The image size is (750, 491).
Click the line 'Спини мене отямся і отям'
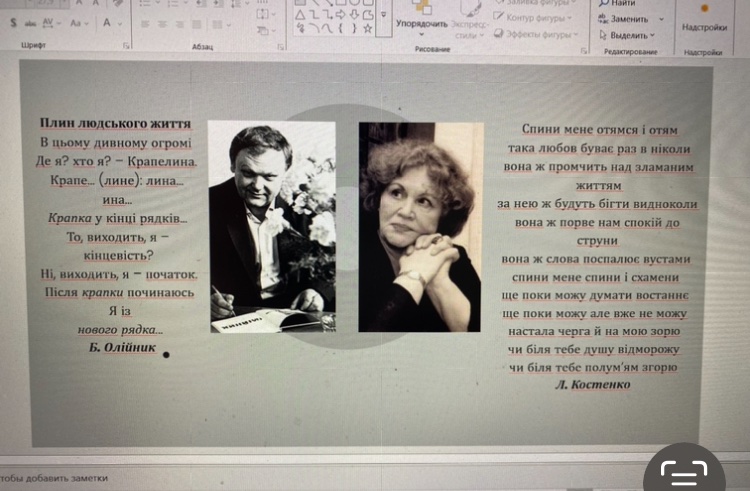click(x=599, y=130)
